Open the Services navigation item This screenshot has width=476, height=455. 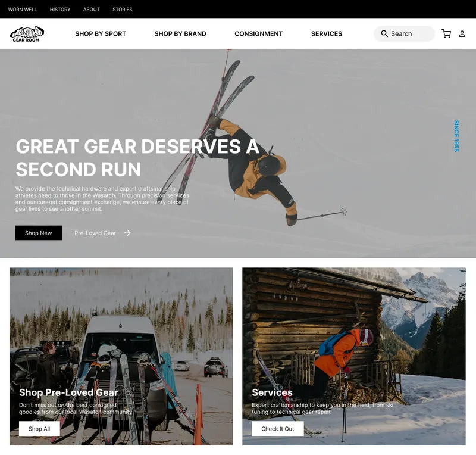point(327,34)
